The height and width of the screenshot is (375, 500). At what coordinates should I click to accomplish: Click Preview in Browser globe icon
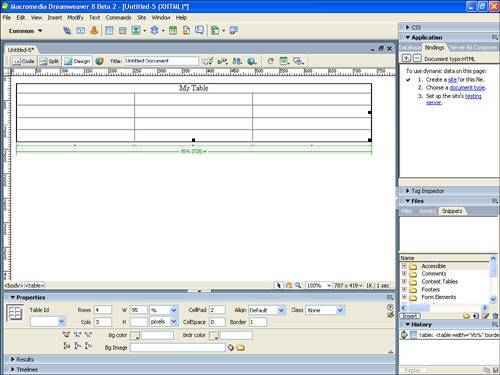point(251,61)
